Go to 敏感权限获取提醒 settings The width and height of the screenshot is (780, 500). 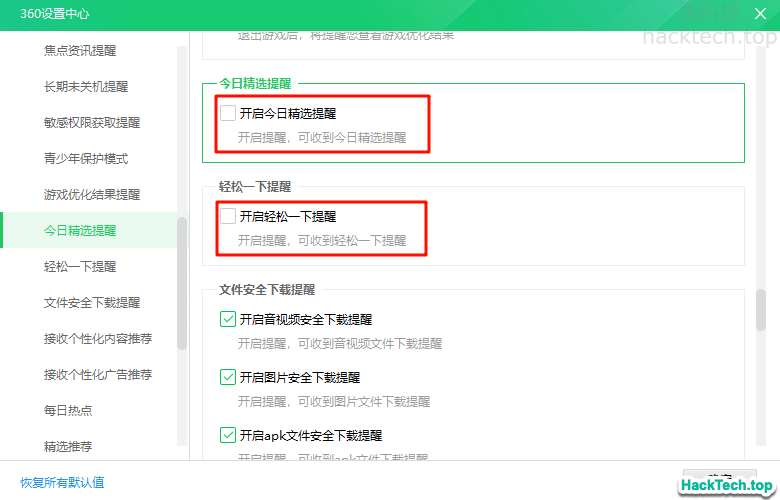point(92,123)
